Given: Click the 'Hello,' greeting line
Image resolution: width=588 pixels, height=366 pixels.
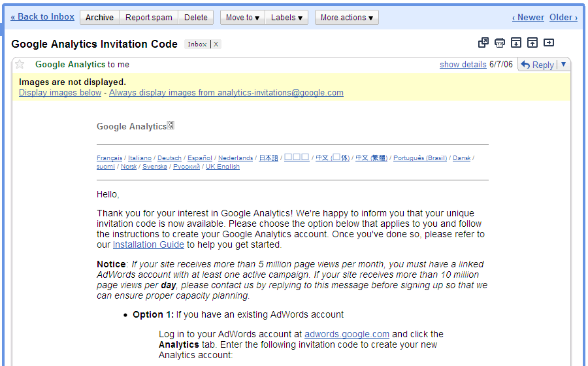Looking at the screenshot, I should [108, 195].
